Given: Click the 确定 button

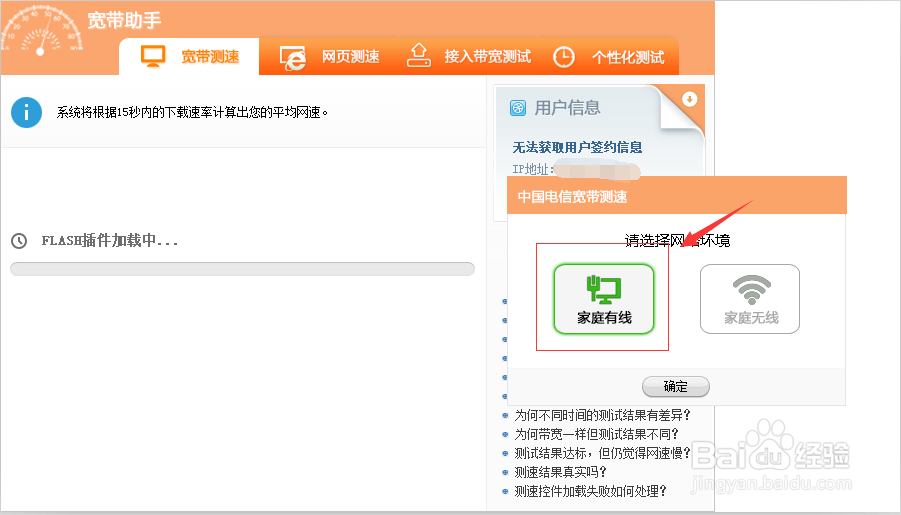Looking at the screenshot, I should click(676, 386).
